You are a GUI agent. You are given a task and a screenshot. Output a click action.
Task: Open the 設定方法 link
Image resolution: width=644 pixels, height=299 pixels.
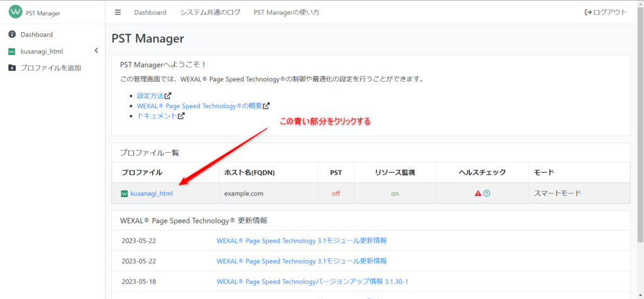click(x=150, y=95)
